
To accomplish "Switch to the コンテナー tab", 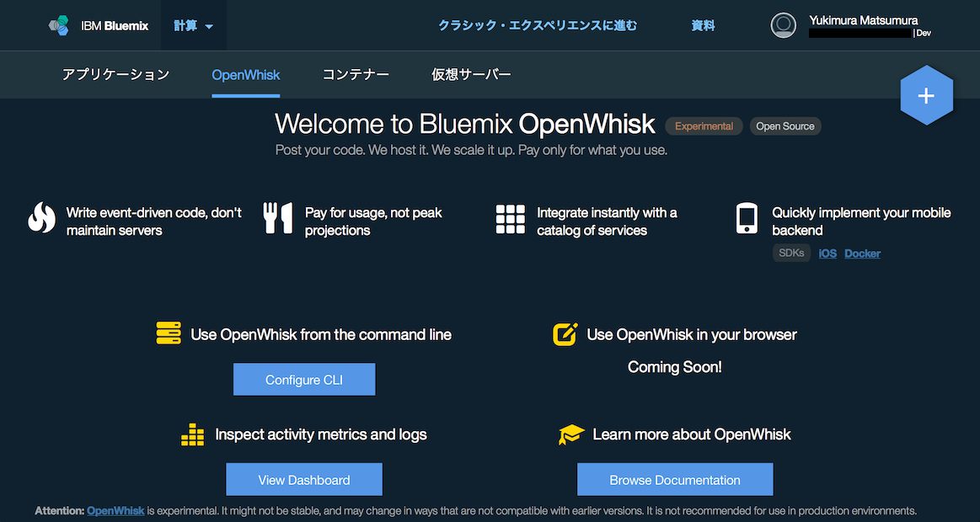I will [356, 75].
